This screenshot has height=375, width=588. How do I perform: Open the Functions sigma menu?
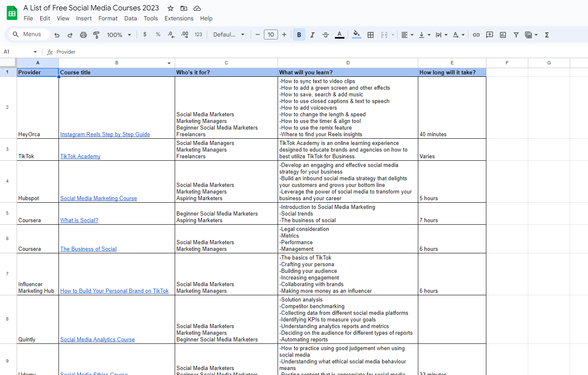tap(547, 35)
